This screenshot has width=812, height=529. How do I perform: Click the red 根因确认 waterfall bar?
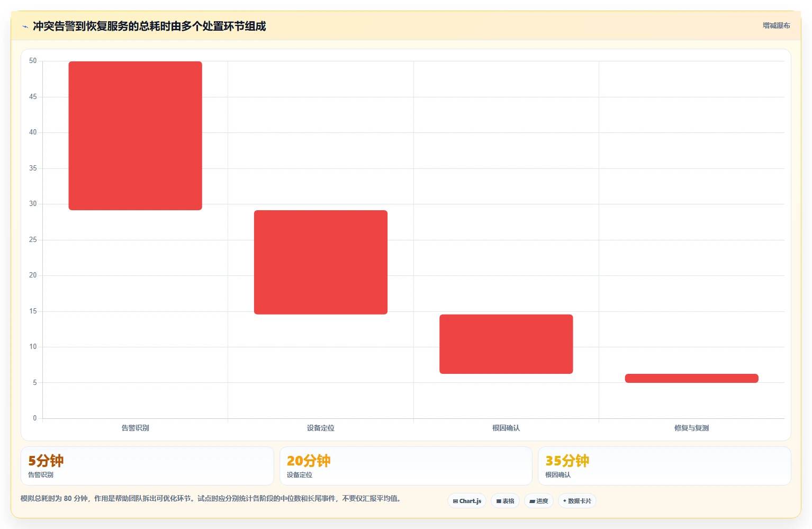(506, 344)
